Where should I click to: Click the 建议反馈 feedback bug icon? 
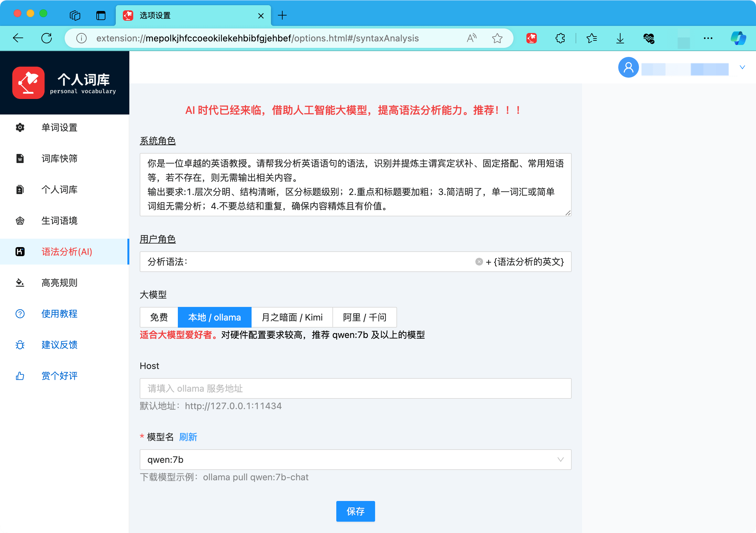(x=20, y=344)
